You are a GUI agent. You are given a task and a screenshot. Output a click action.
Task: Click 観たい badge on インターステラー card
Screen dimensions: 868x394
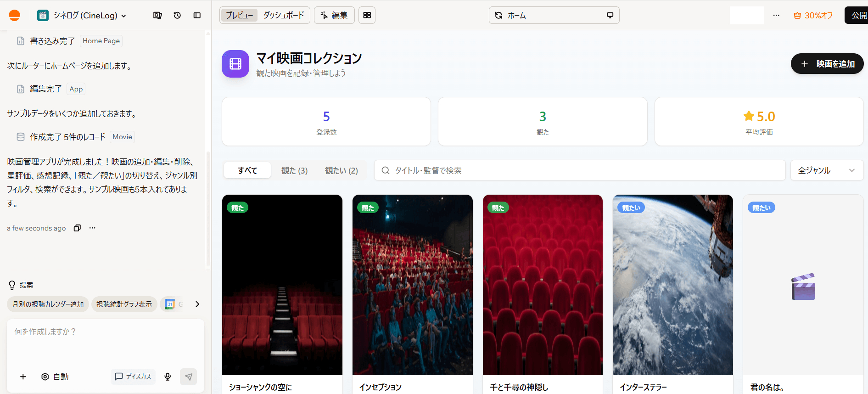click(631, 208)
